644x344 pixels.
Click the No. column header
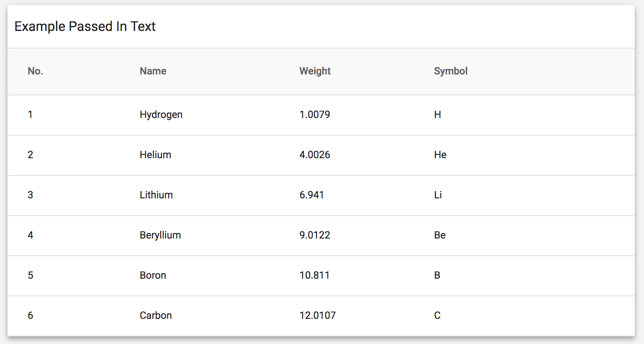(36, 71)
